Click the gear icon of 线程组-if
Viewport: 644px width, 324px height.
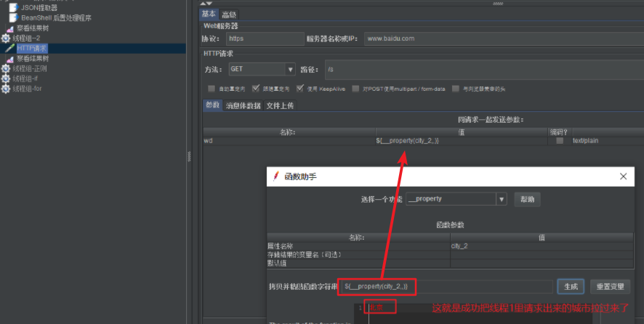[5, 78]
